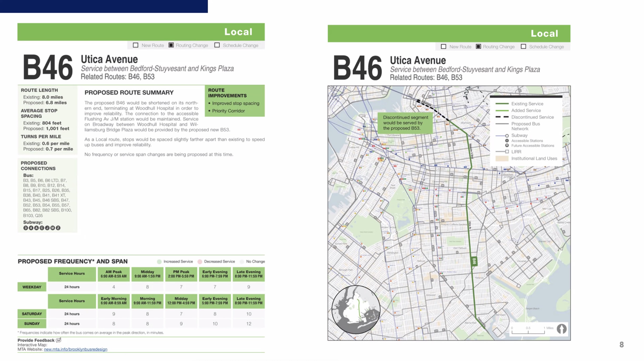Screen dimensions: 644x361
Task: Click the 3 train subway bullet
Action: (x=26, y=228)
